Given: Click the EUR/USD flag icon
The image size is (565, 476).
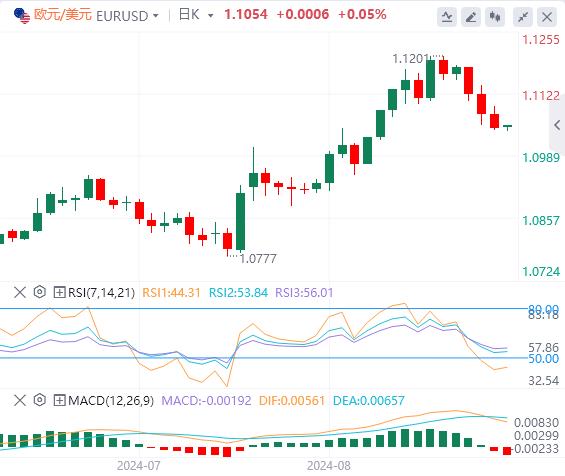Looking at the screenshot, I should point(22,15).
